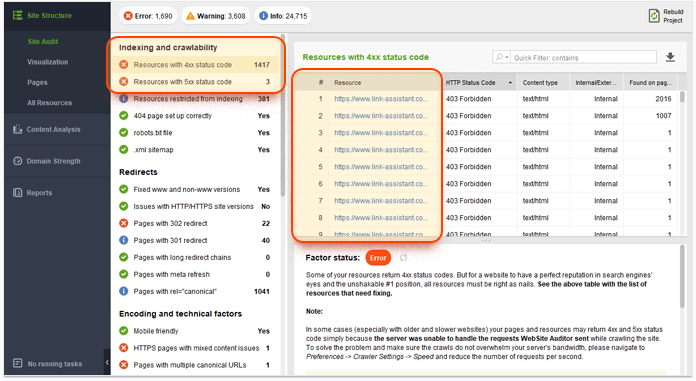Click the error icon beside Pages with 302 redirect
The image size is (696, 381).
pyautogui.click(x=124, y=223)
